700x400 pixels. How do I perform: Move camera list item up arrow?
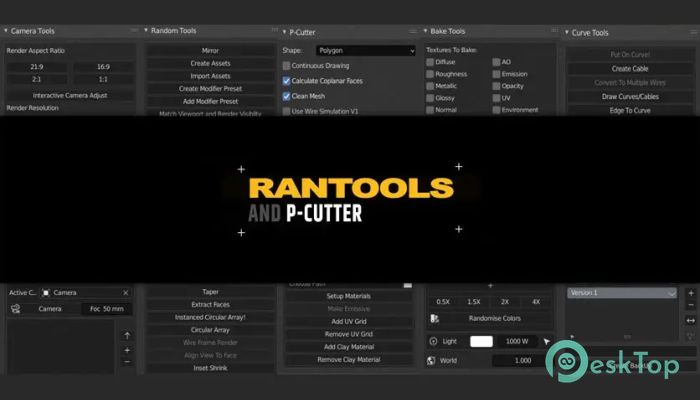[127, 335]
